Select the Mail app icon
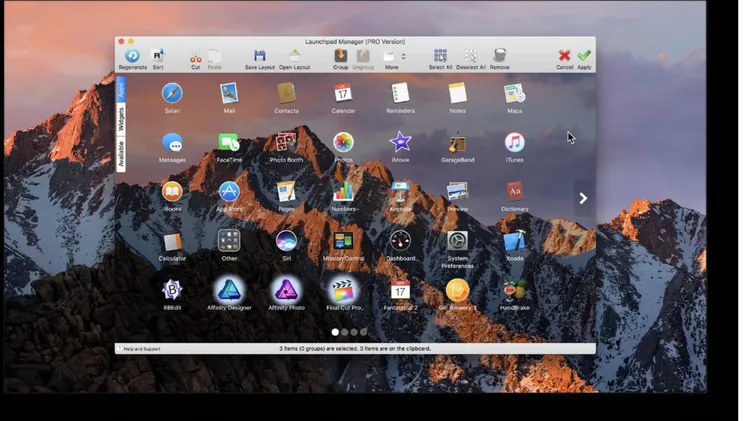Viewport: 750px width, 421px height. tap(229, 93)
